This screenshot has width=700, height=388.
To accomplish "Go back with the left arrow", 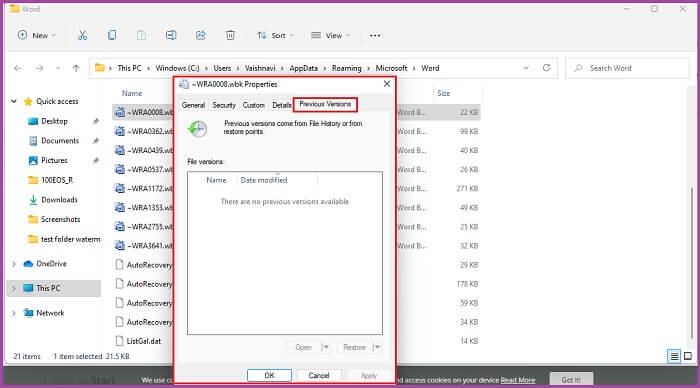I will [x=17, y=68].
